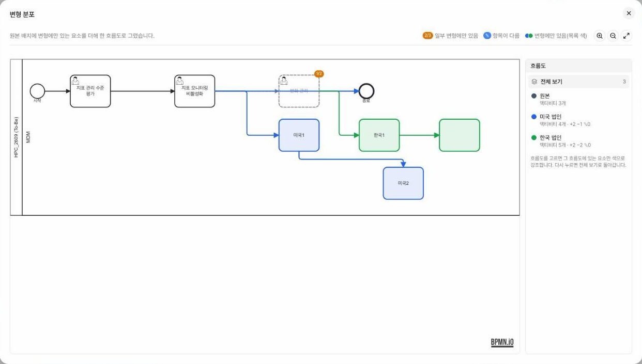Viewport: 642px width, 364px height.
Task: Click the user icon on 지표 모니터링 비활성화
Action: (x=179, y=81)
